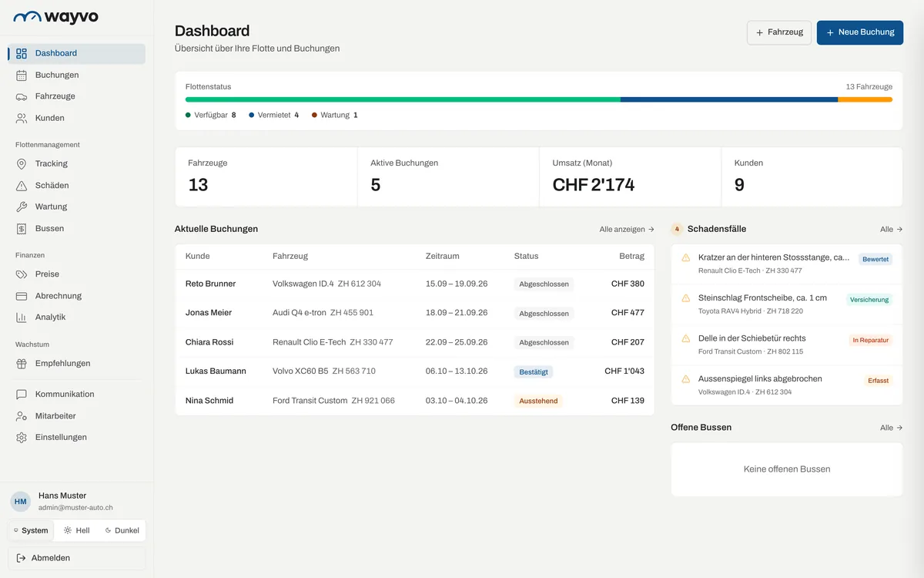Click the Wartung wrench icon
Image resolution: width=924 pixels, height=578 pixels.
[22, 207]
